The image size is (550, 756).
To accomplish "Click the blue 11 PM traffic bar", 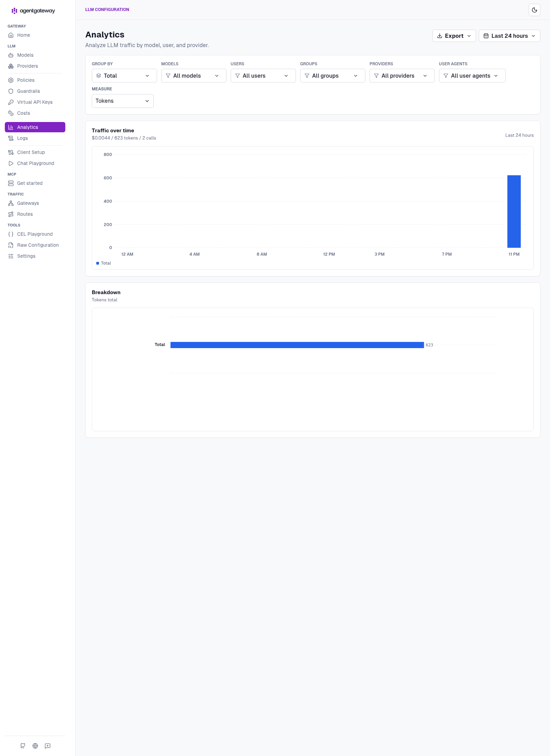I will (514, 211).
